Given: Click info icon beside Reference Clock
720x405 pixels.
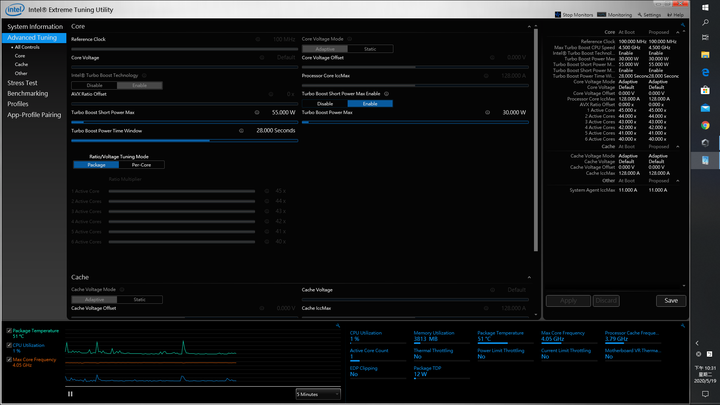Looking at the screenshot, I should [258, 39].
